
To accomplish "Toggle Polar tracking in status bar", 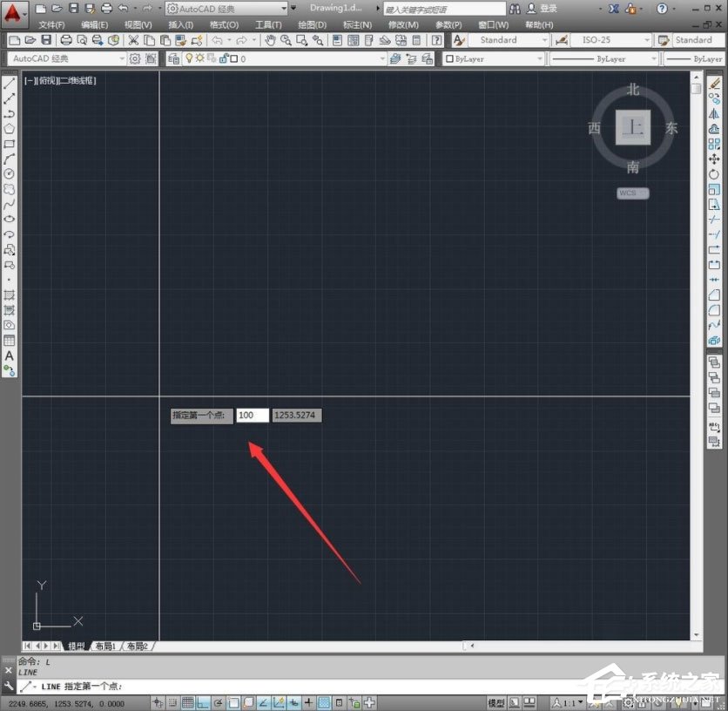I will point(218,702).
